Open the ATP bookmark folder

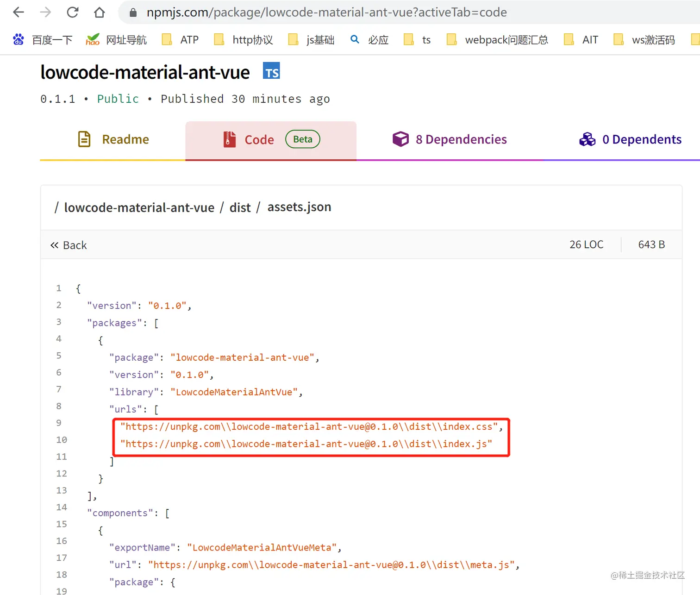tap(180, 40)
